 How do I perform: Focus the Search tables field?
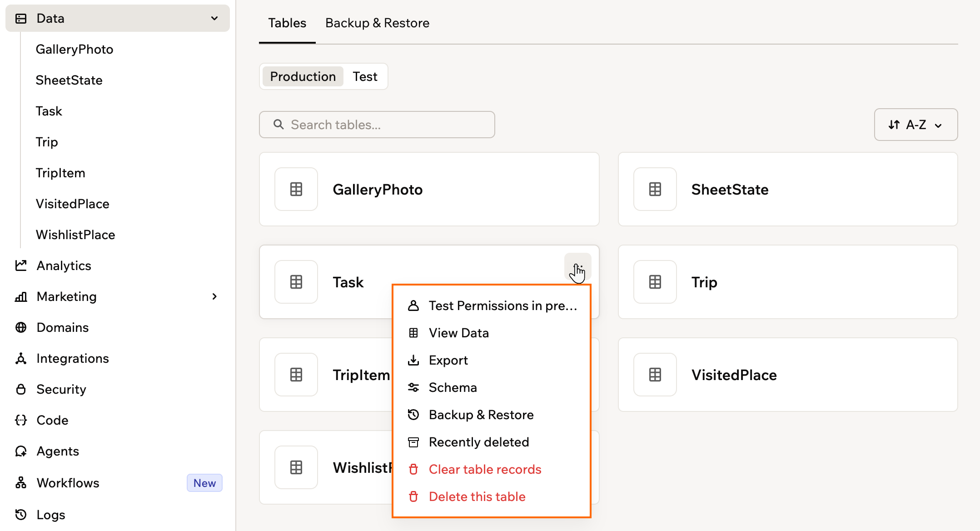pyautogui.click(x=377, y=125)
